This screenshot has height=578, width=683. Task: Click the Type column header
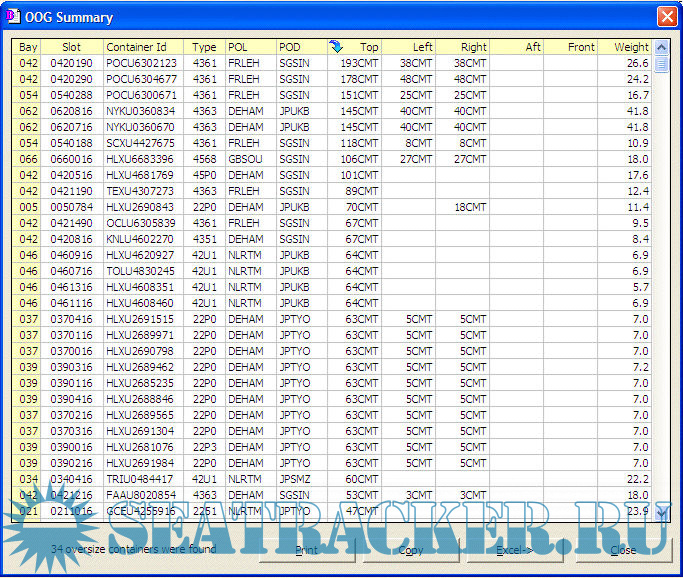204,47
